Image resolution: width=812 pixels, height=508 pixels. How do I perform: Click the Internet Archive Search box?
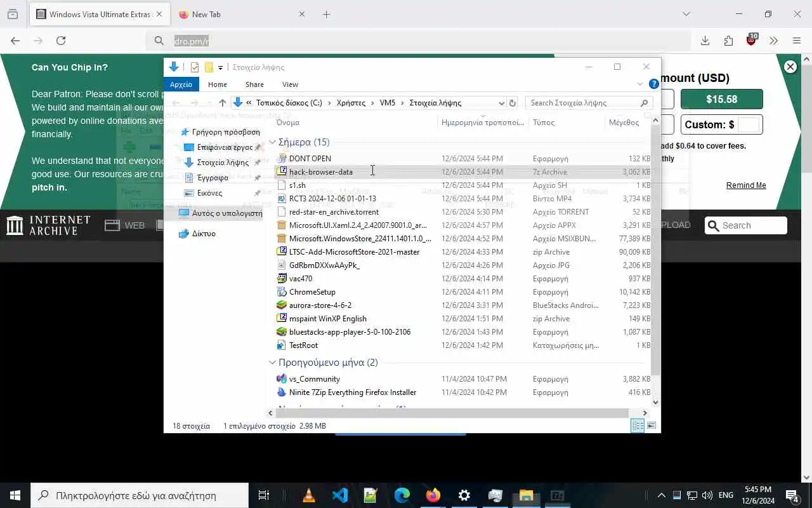746,225
